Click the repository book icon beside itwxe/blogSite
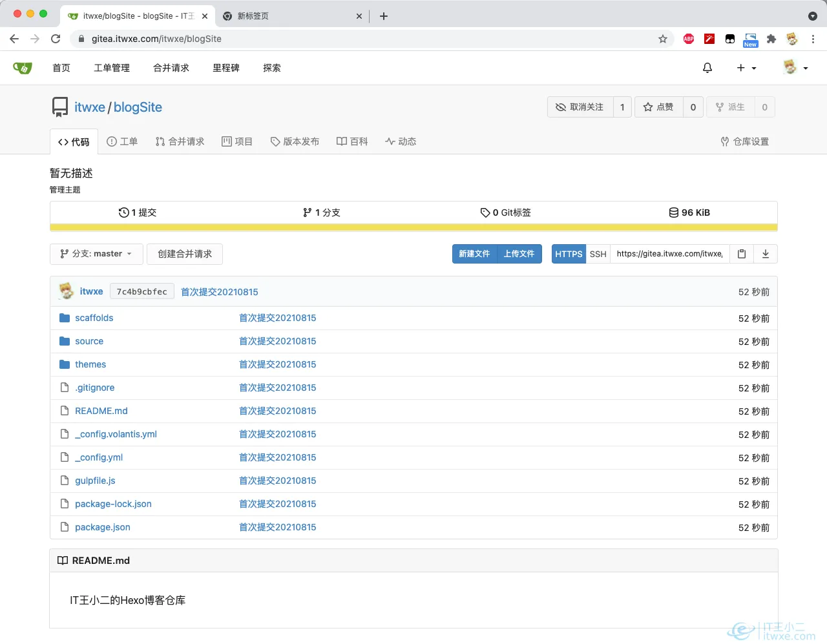This screenshot has height=644, width=827. click(60, 107)
